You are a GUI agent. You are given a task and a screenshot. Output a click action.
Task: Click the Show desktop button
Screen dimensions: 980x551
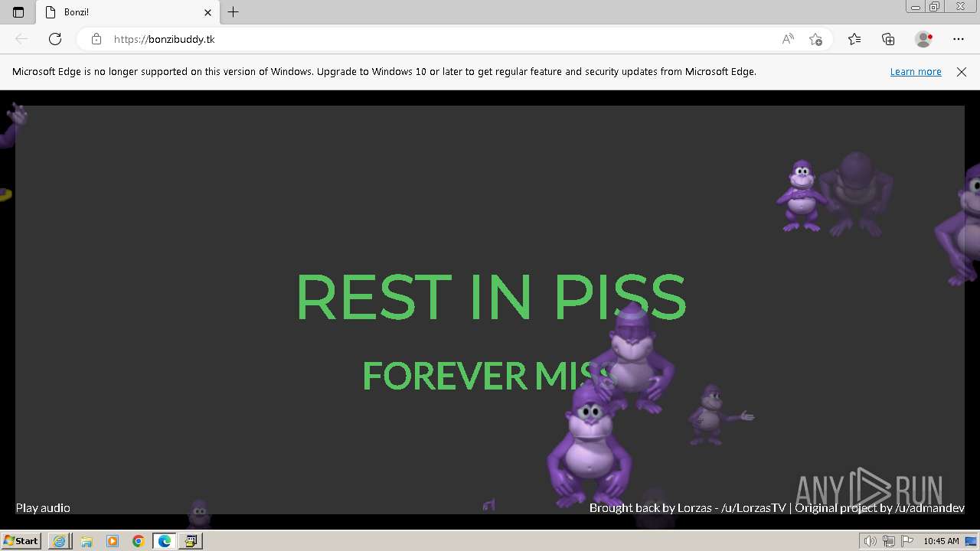tap(972, 541)
